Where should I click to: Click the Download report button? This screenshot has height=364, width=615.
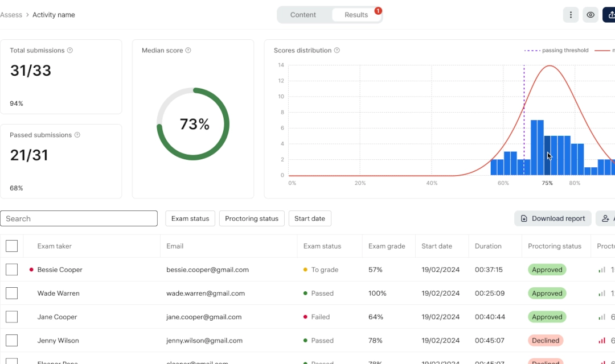(x=552, y=218)
